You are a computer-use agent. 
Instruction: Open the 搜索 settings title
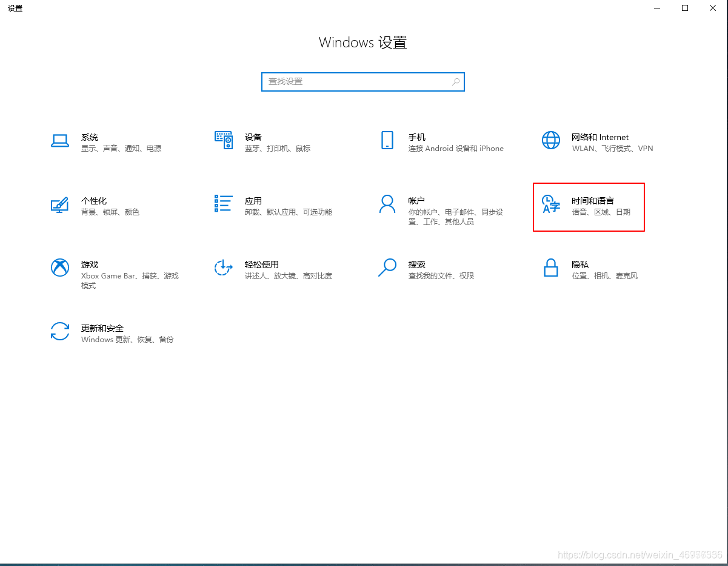tap(417, 264)
